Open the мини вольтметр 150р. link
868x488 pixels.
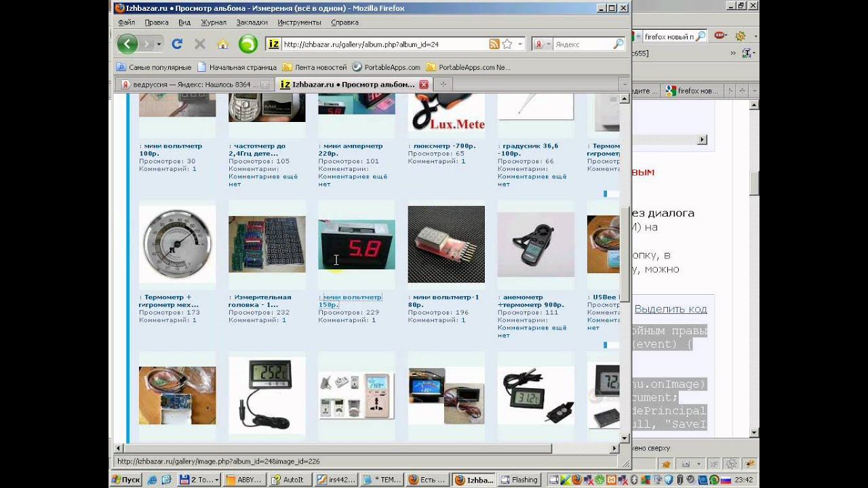point(350,301)
